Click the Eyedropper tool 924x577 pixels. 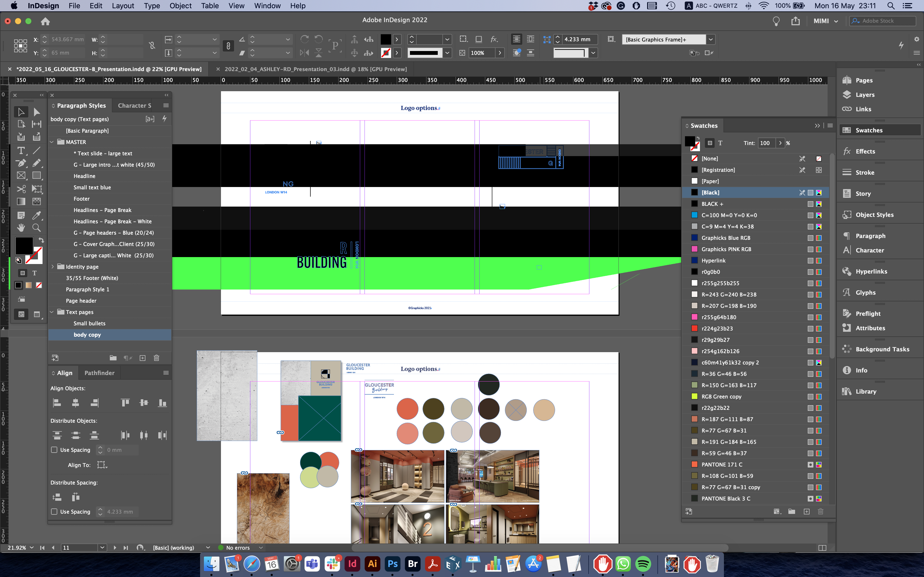click(37, 215)
